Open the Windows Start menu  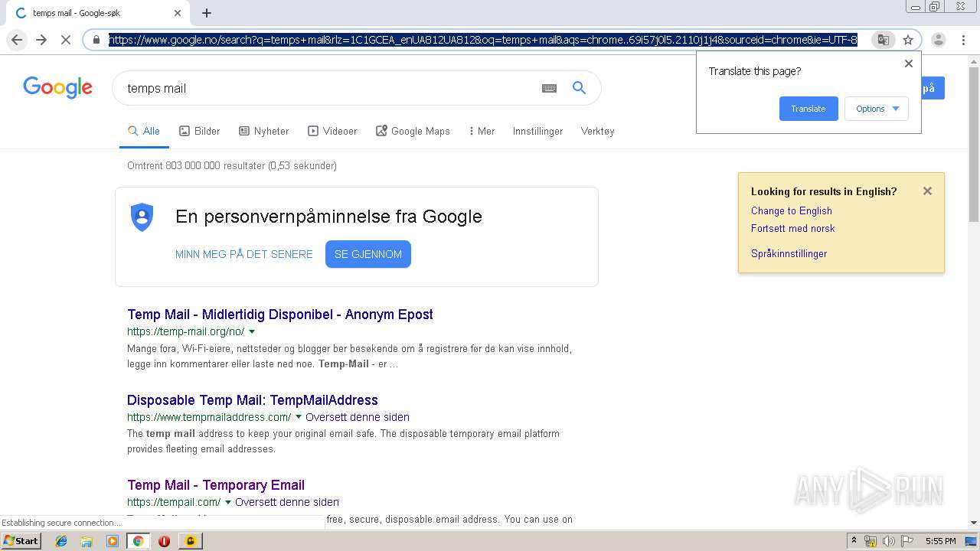21,540
